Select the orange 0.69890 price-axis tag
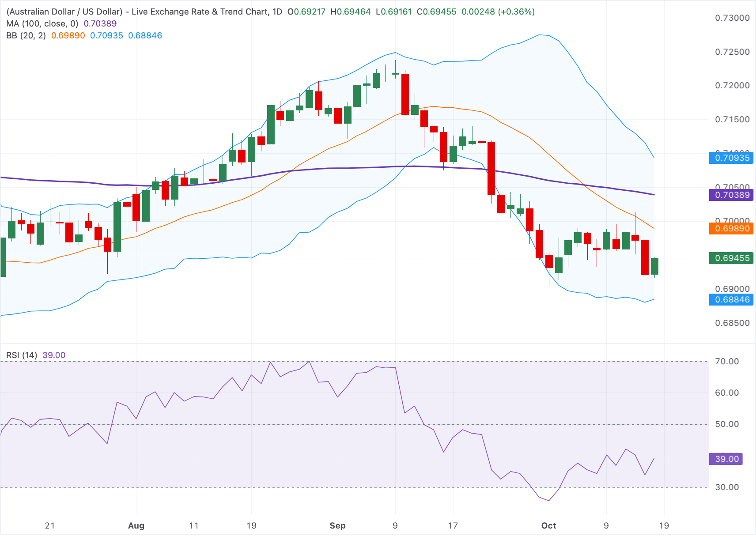This screenshot has width=756, height=540. (731, 228)
